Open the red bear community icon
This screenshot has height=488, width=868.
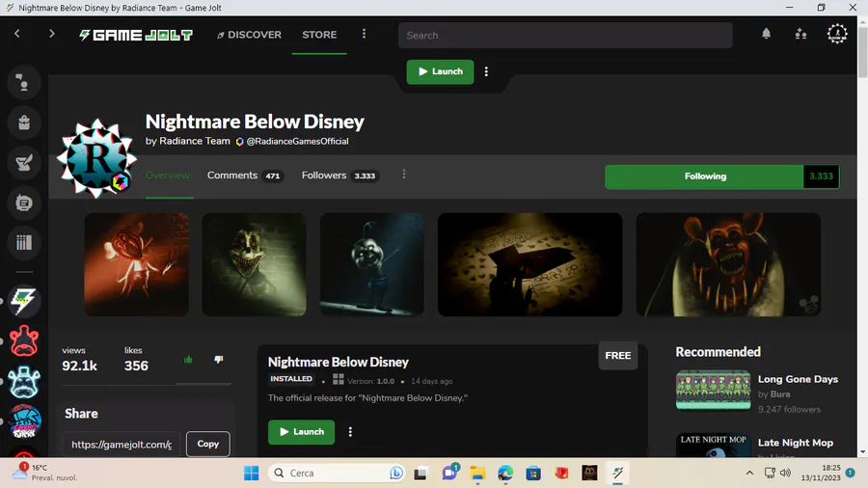tap(24, 341)
